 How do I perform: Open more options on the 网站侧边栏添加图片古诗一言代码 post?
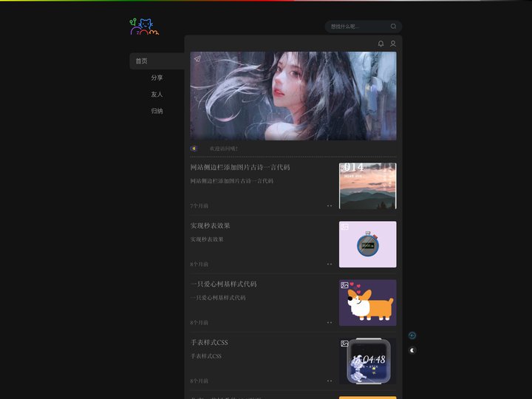(330, 205)
